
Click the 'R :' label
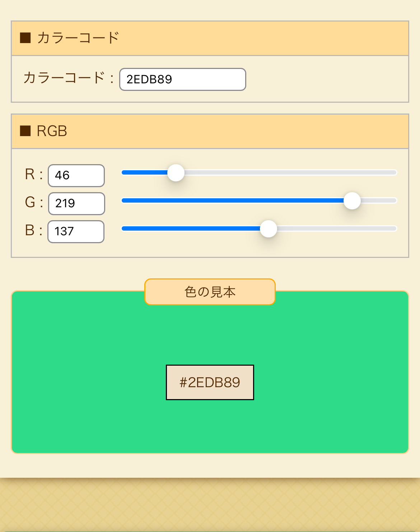[x=34, y=175]
